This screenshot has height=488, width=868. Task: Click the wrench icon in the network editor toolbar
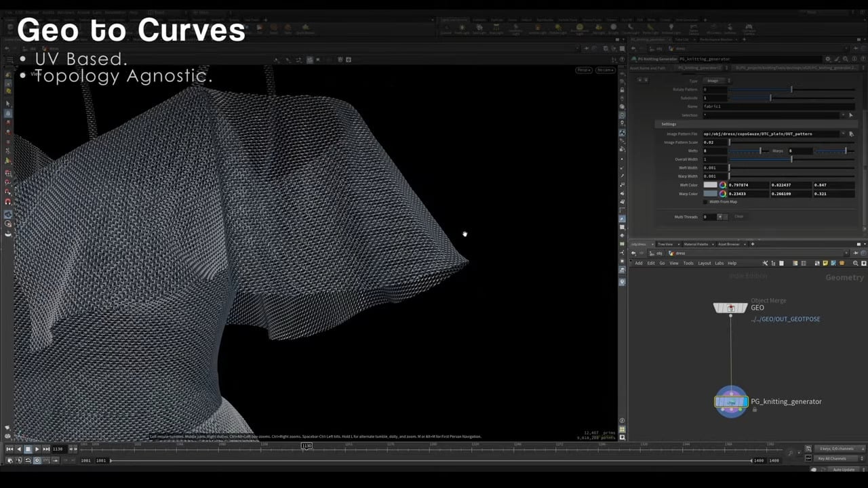pyautogui.click(x=766, y=264)
